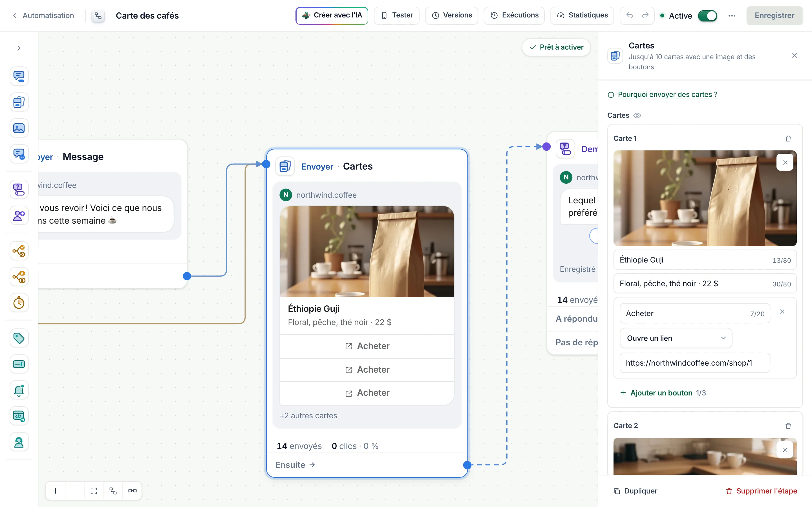
Task: Remove the Carte 1 image
Action: pos(785,163)
